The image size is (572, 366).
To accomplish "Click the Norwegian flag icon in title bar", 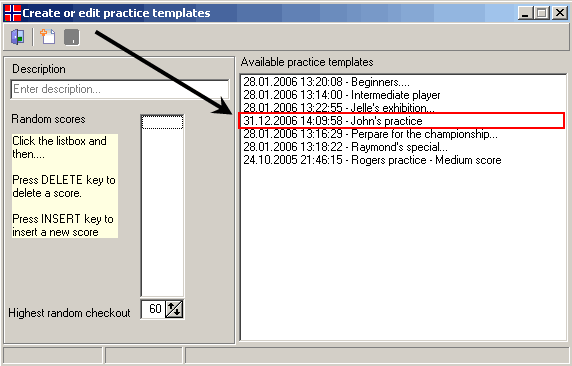I will point(13,13).
